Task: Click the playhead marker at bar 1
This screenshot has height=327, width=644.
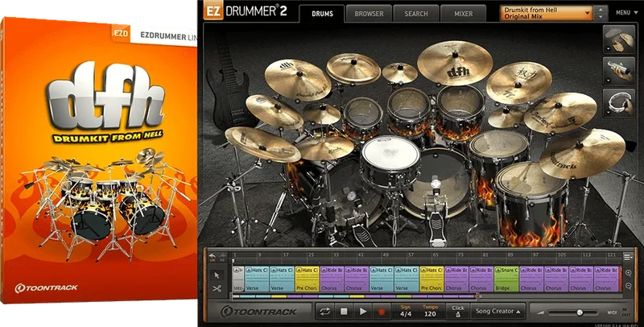Action: click(233, 260)
